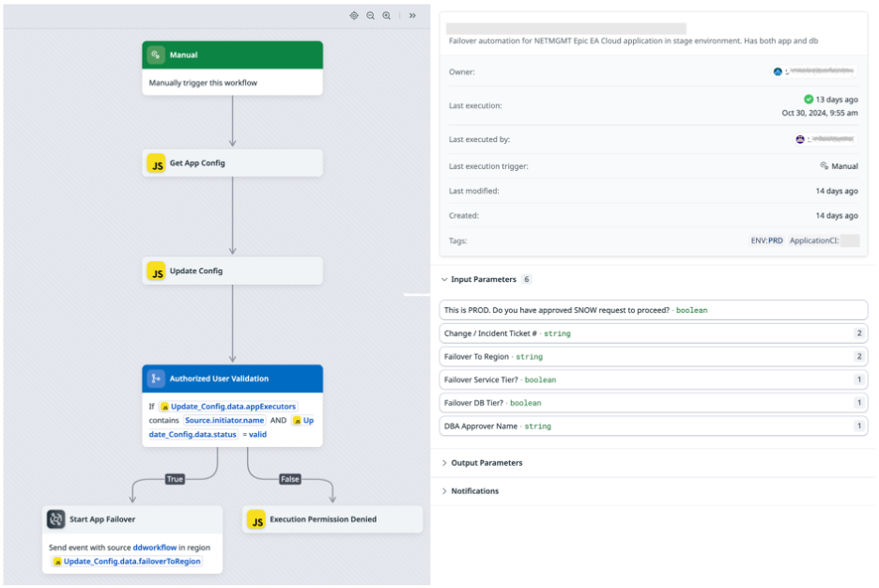The height and width of the screenshot is (588, 879).
Task: Click the Last executed by avatar icon
Action: coord(800,139)
